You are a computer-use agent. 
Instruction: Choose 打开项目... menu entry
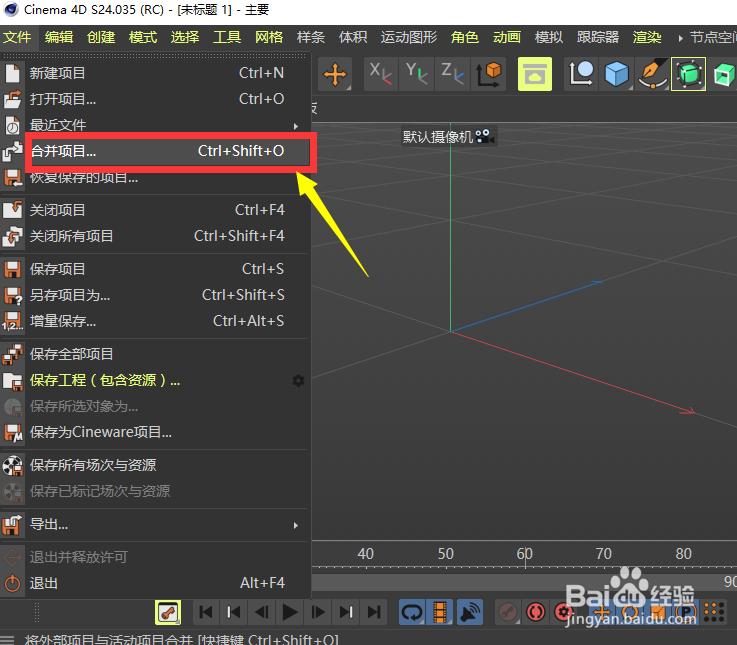155,99
